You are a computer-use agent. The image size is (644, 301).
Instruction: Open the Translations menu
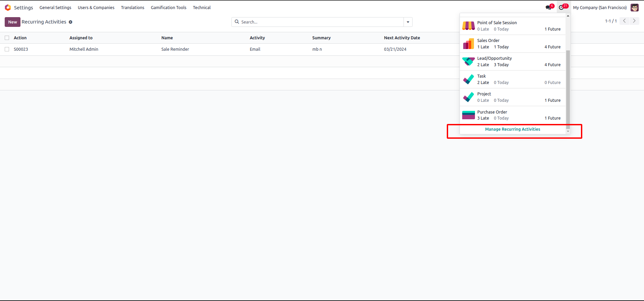[132, 7]
